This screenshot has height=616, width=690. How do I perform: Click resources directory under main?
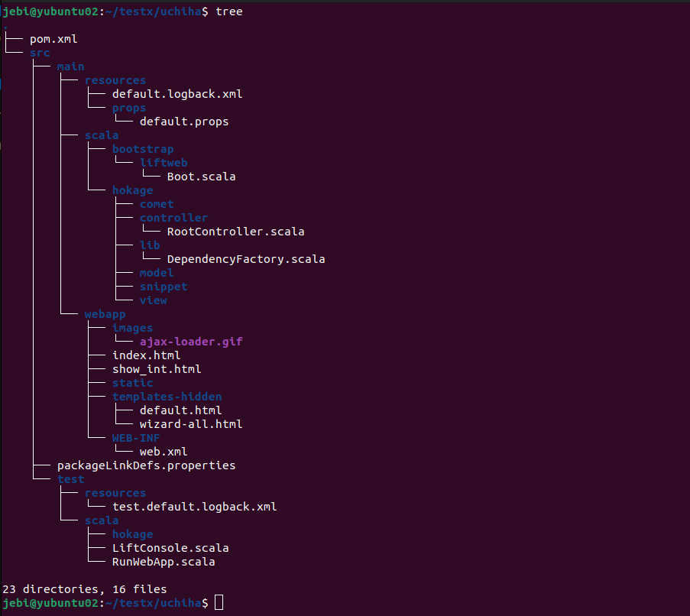(x=115, y=80)
